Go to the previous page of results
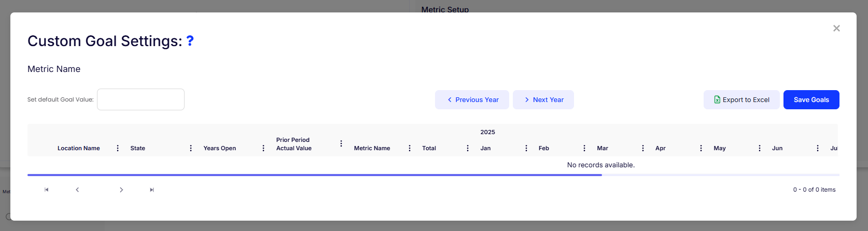 (77, 190)
